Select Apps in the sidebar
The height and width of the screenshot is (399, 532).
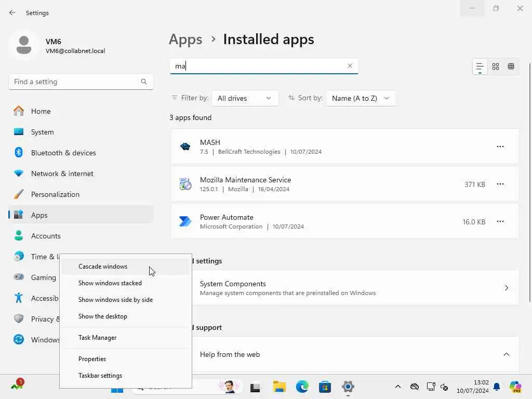[x=81, y=215]
